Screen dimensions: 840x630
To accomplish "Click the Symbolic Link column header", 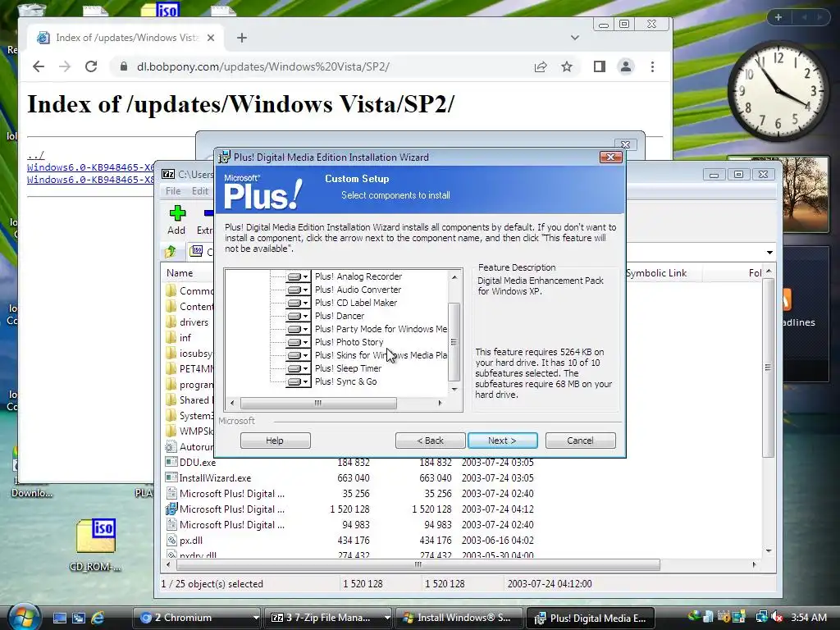I will pyautogui.click(x=656, y=273).
